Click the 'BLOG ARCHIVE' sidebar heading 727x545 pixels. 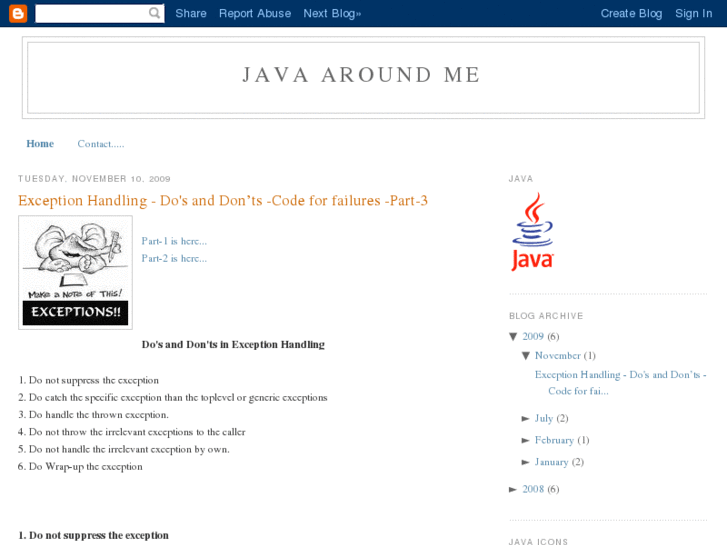(x=546, y=316)
